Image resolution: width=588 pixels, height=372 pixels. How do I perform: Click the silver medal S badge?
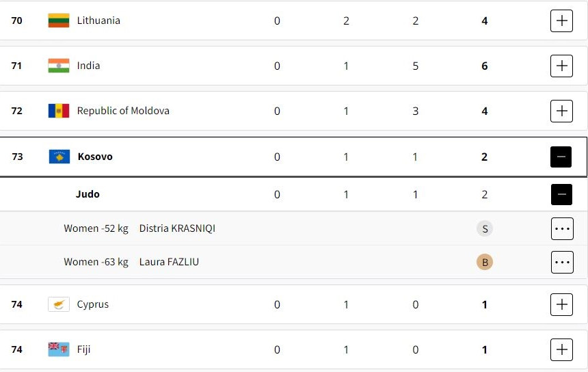(x=485, y=228)
